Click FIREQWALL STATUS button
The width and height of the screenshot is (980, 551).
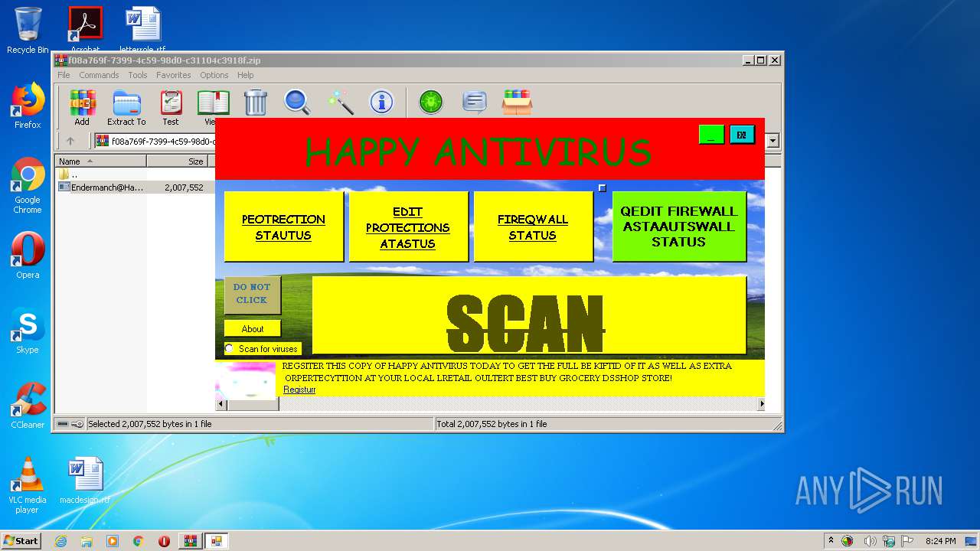(533, 227)
